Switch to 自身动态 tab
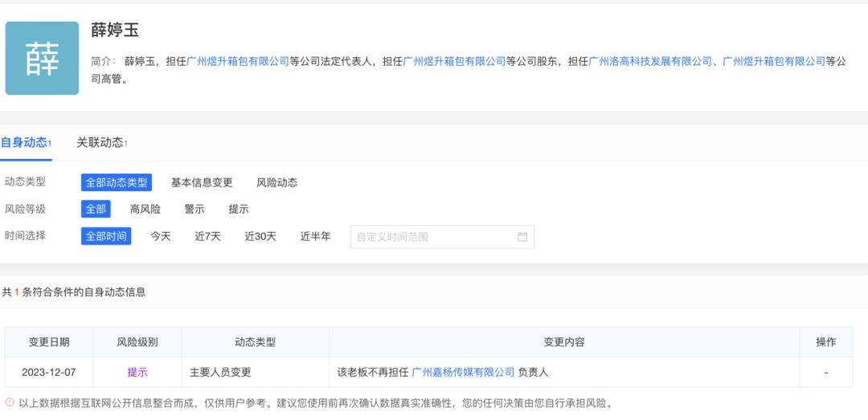The height and width of the screenshot is (420, 868). [x=26, y=143]
